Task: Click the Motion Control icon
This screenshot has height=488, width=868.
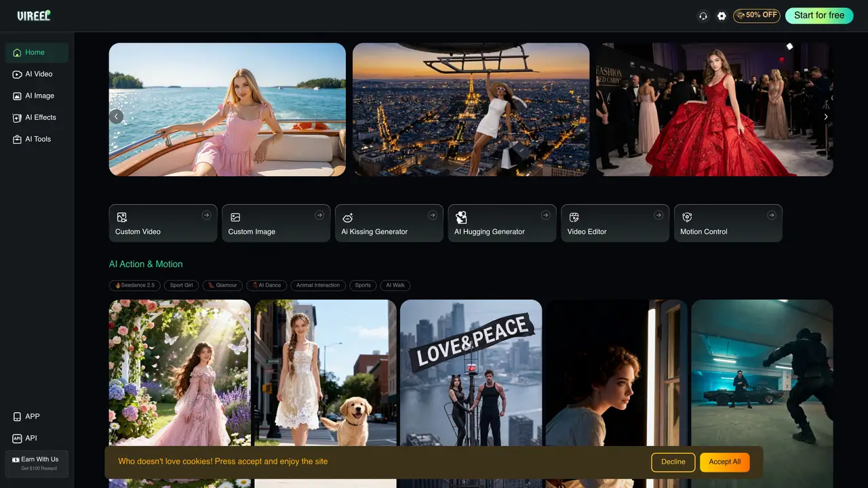Action: [x=687, y=218]
